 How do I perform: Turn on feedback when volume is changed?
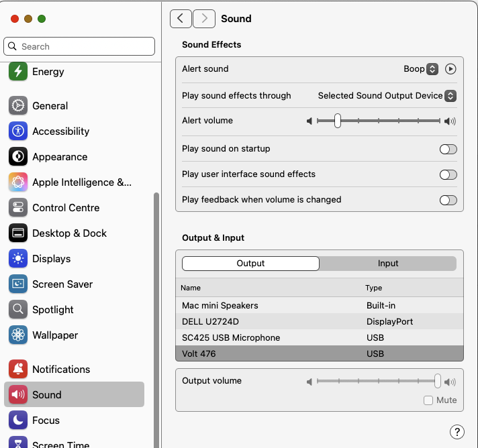coord(448,200)
